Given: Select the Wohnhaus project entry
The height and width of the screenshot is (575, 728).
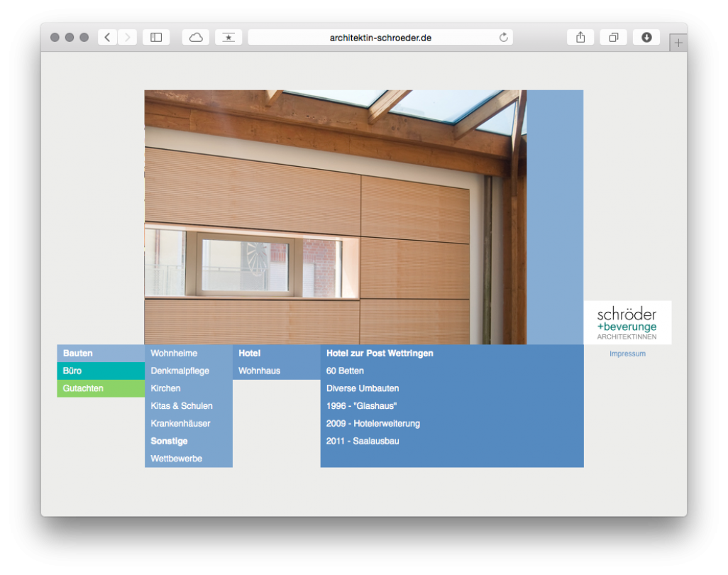Looking at the screenshot, I should (x=276, y=371).
